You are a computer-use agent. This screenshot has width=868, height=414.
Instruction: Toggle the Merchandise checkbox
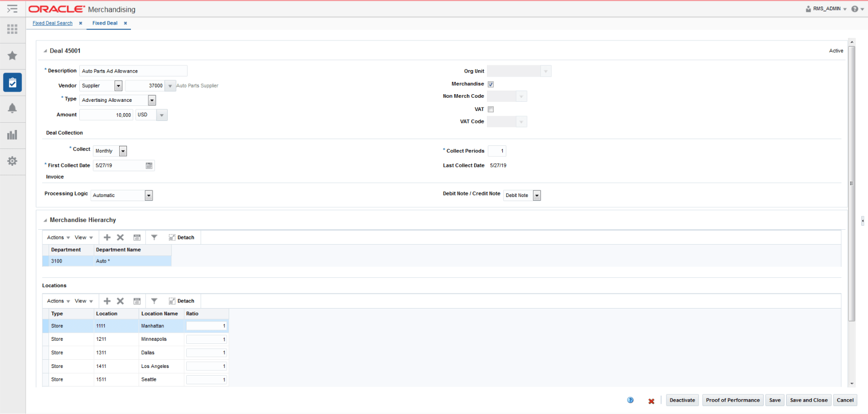tap(491, 84)
